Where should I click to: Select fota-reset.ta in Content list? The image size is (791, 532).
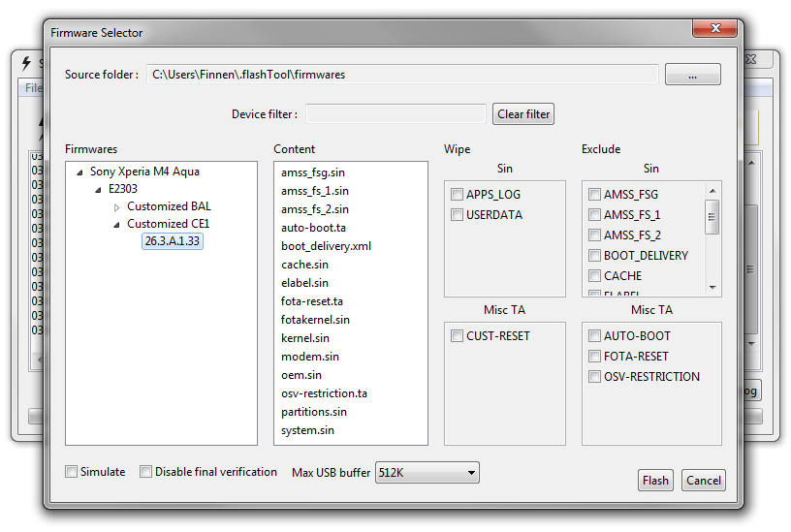click(x=312, y=301)
